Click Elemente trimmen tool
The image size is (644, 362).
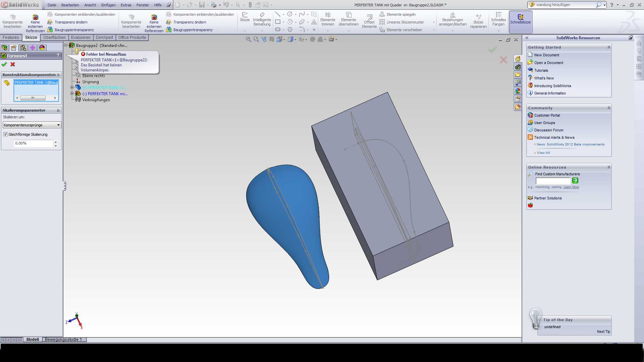pyautogui.click(x=328, y=19)
